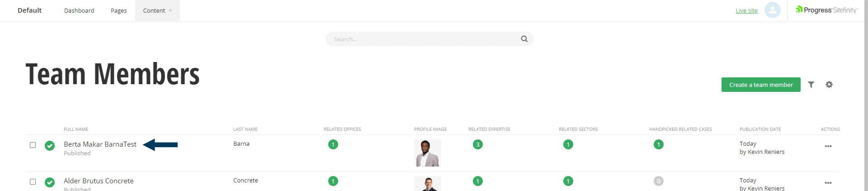Click Berta's green published status checkmark
This screenshot has height=191, width=868.
50,146
